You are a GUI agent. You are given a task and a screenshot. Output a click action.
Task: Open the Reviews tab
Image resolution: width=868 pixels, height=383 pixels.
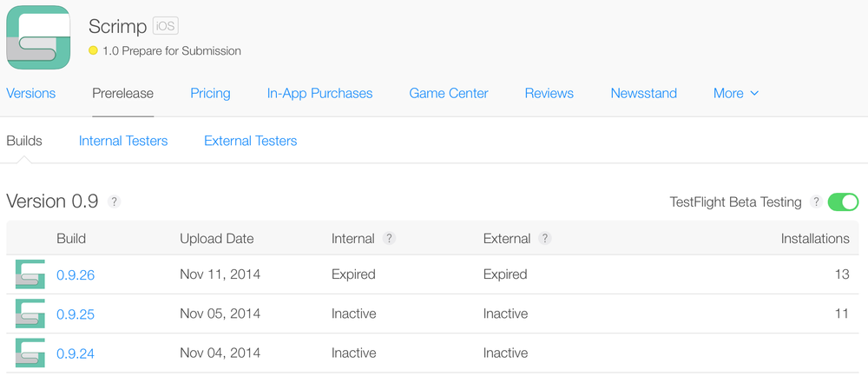pos(549,93)
